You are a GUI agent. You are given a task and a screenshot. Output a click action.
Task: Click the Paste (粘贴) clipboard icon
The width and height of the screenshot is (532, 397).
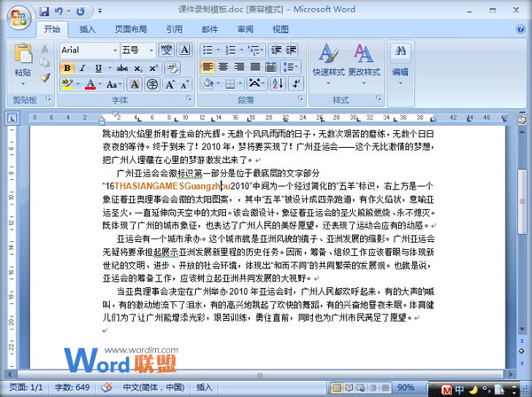[23, 54]
